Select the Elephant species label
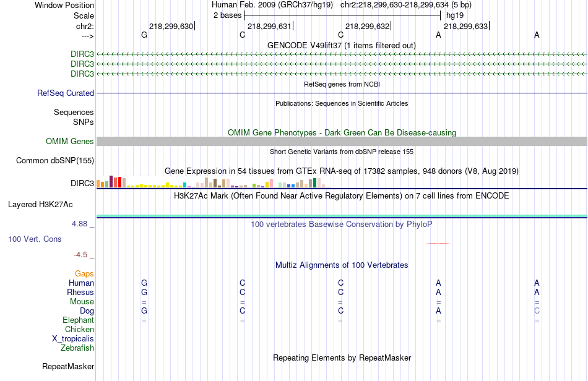588x381 pixels. pyautogui.click(x=78, y=320)
